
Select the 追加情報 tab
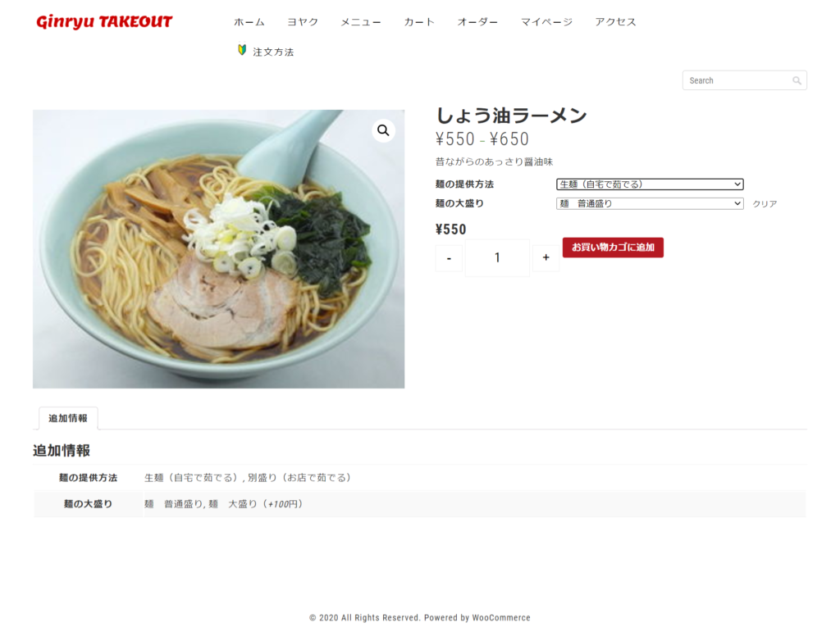68,418
